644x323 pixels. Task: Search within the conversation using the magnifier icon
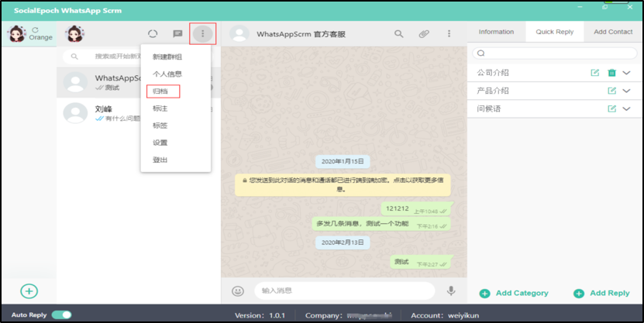pos(399,33)
